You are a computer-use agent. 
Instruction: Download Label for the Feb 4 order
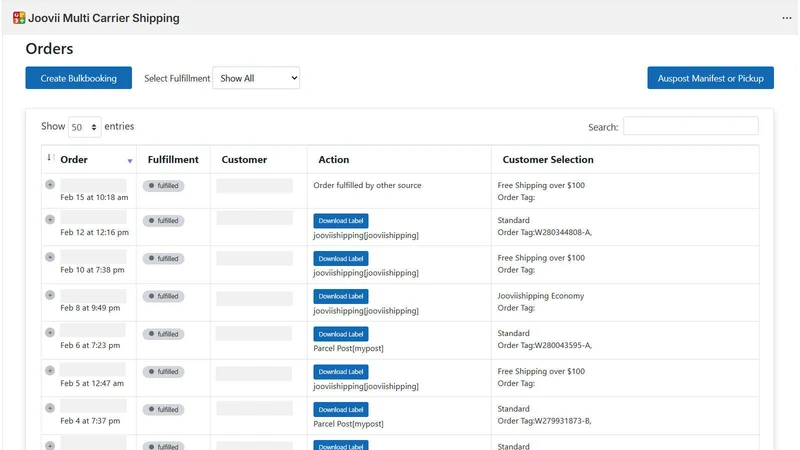pyautogui.click(x=341, y=410)
